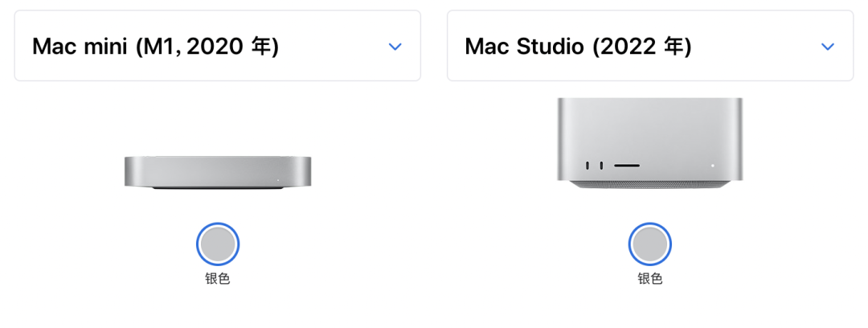Viewport: 868px width, 328px height.
Task: Expand the Mac Studio (2022) chevron
Action: pos(827,47)
